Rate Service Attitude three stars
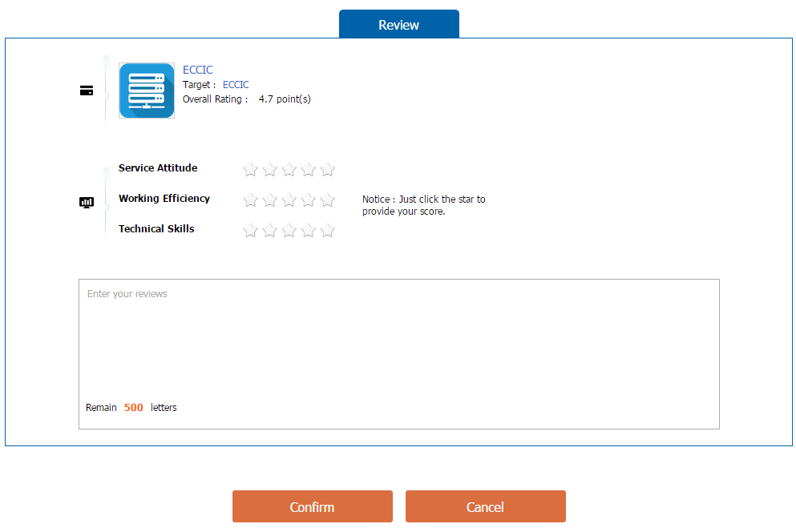This screenshot has width=796, height=532. [x=289, y=170]
